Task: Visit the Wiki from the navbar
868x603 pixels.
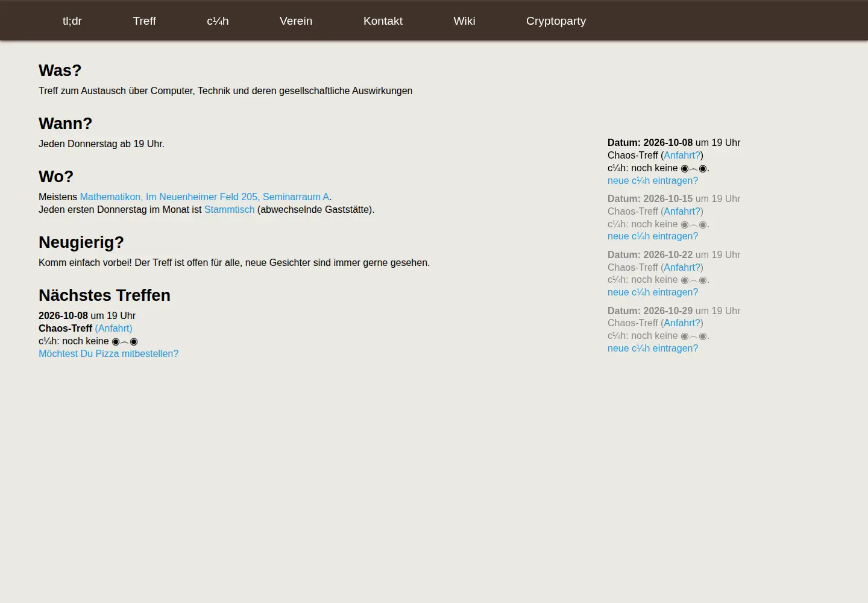Action: tap(464, 21)
